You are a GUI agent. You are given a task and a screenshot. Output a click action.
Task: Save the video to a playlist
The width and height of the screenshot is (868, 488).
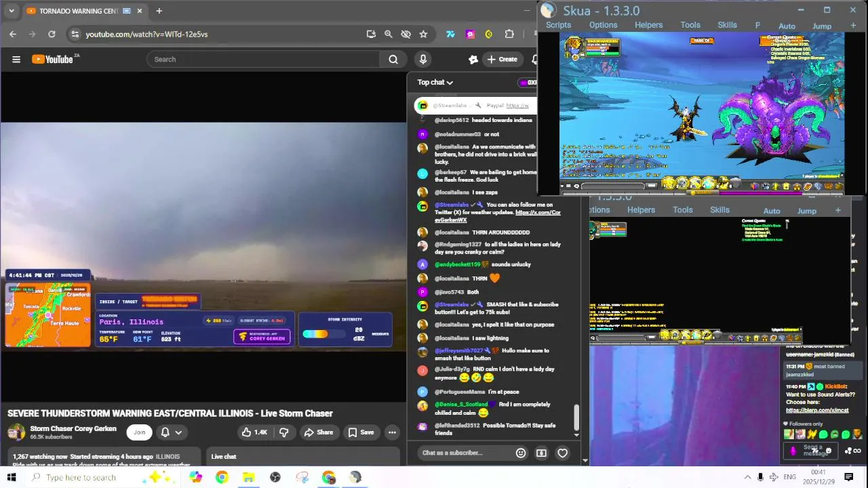[361, 432]
